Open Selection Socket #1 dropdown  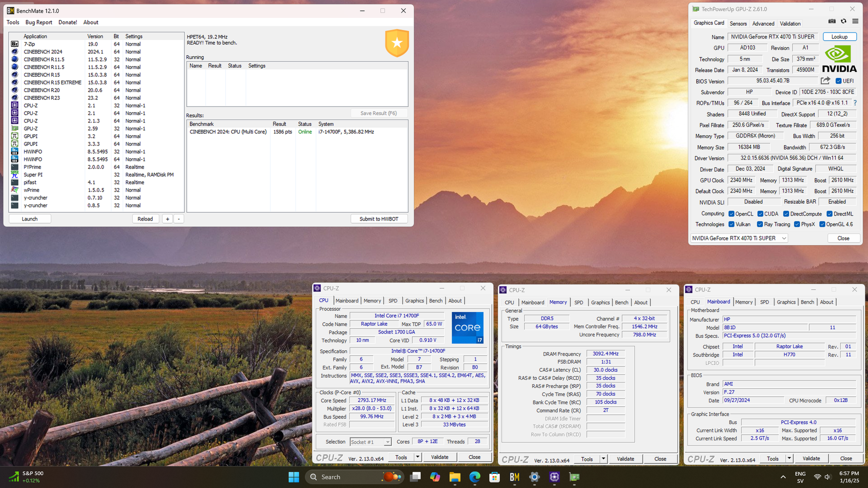(370, 442)
